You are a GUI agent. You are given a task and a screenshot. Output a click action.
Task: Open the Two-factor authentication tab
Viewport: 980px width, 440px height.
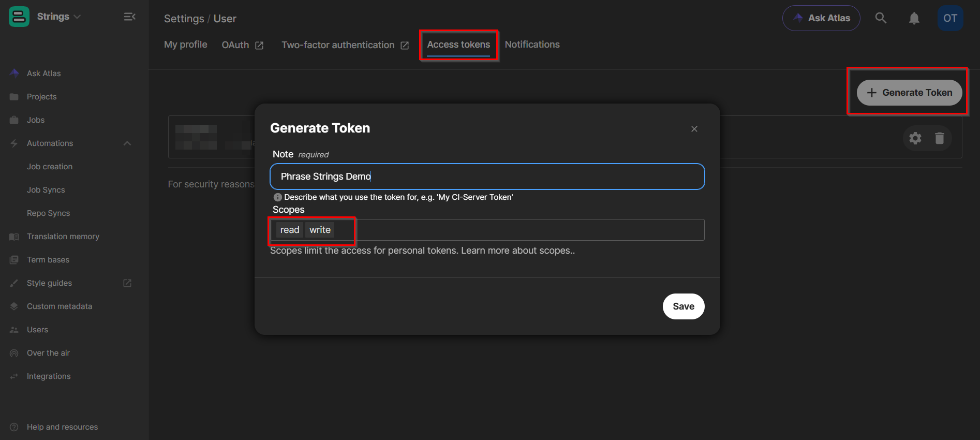point(345,45)
